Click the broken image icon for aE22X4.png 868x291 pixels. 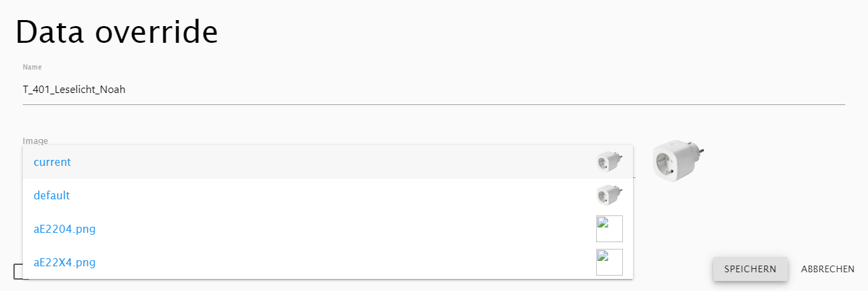coord(609,262)
